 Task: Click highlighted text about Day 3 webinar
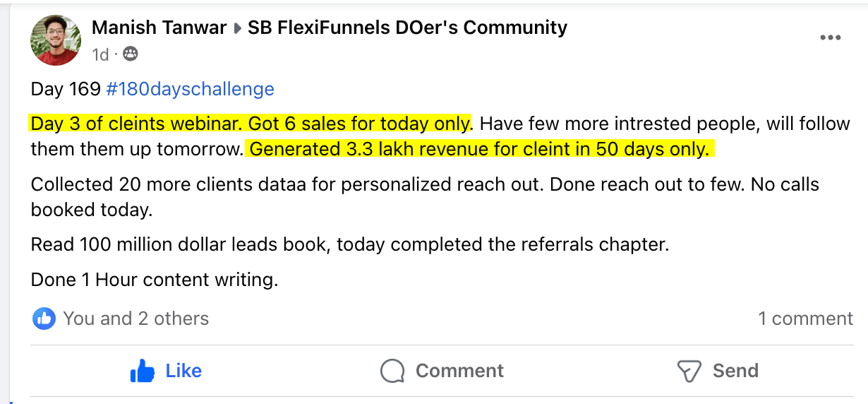[250, 124]
